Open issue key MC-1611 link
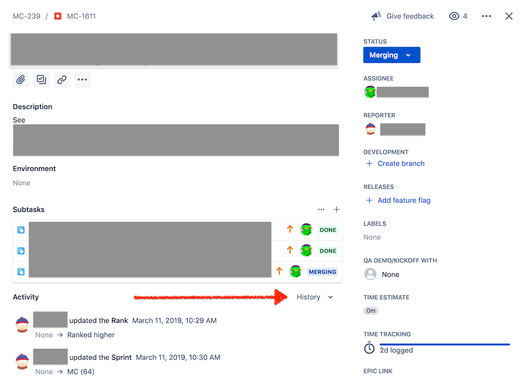 (81, 16)
